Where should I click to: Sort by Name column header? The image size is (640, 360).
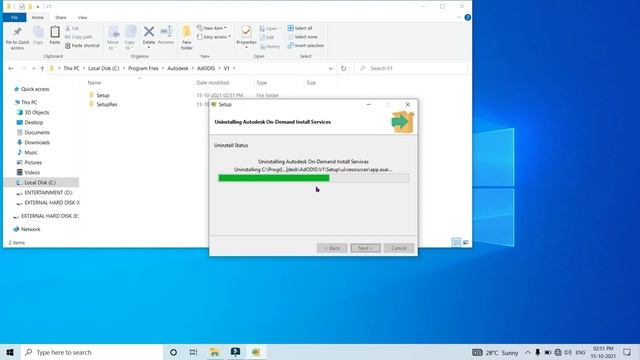[x=94, y=83]
